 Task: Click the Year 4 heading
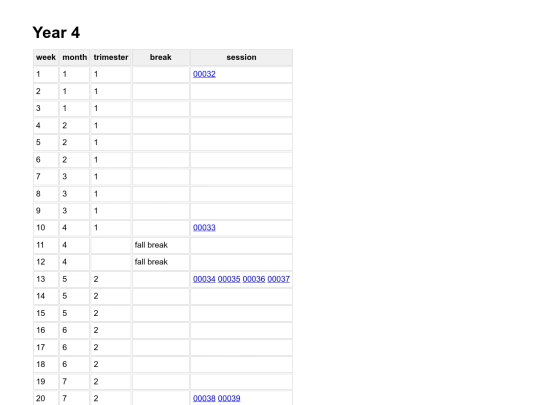pyautogui.click(x=56, y=33)
